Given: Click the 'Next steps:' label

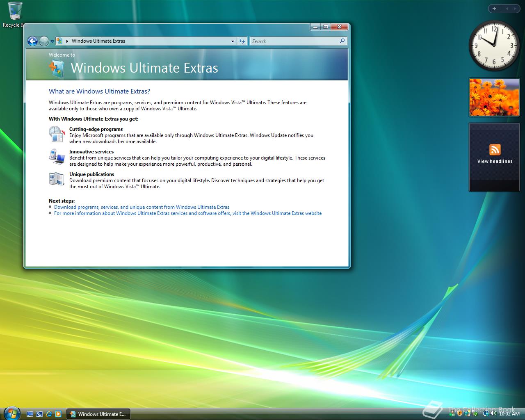Looking at the screenshot, I should click(62, 201).
